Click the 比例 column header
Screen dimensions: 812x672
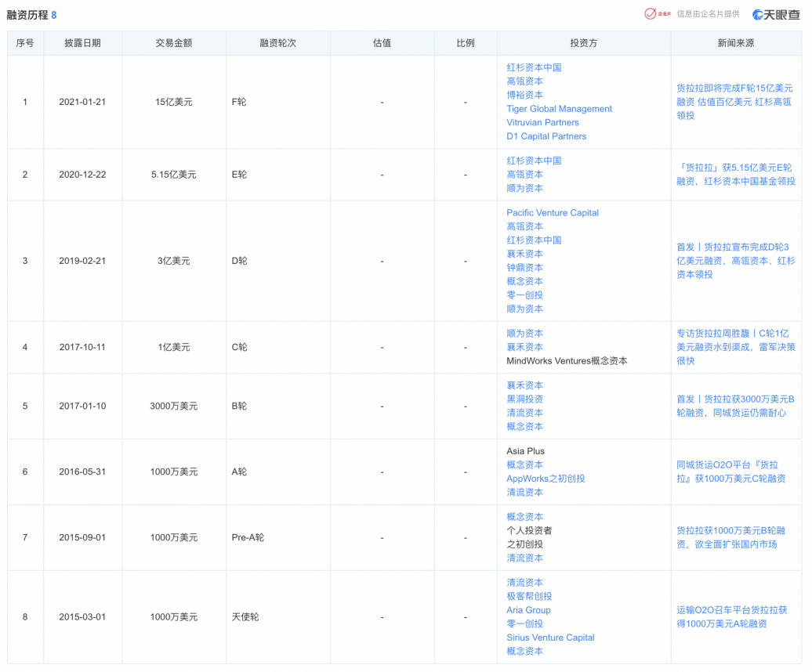[466, 43]
